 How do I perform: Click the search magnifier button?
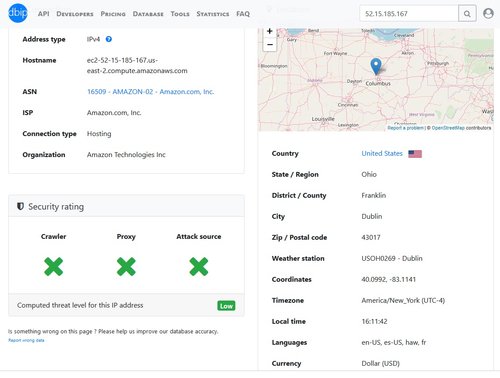coord(467,14)
